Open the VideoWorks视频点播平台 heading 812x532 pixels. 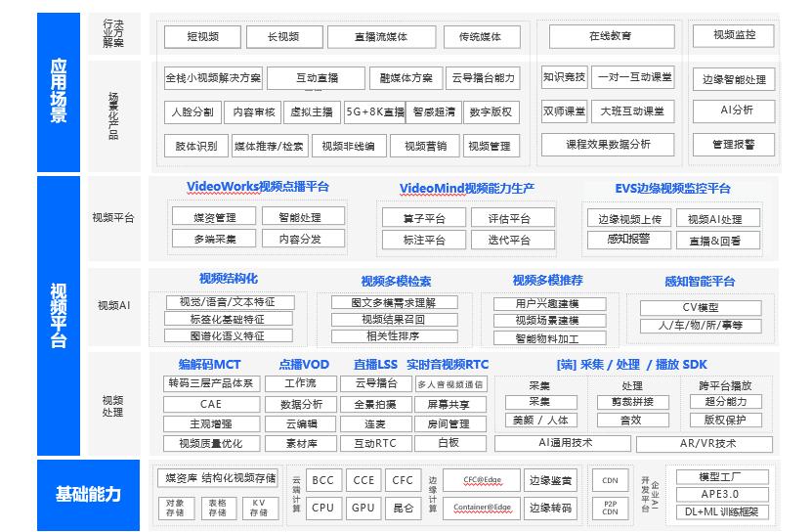point(258,187)
